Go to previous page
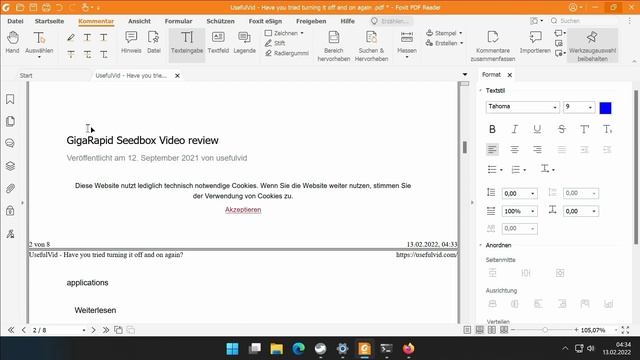The image size is (640, 360). pos(24,330)
